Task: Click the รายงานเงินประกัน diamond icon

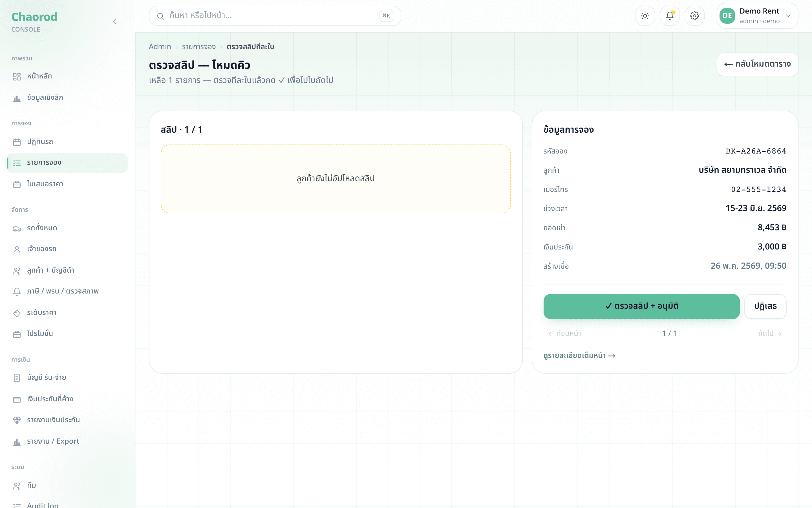Action: [17, 420]
